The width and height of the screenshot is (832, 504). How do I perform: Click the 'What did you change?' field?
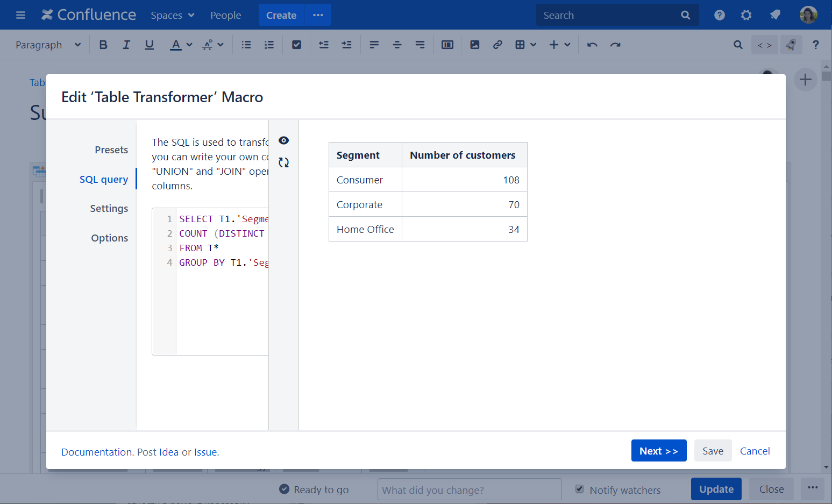point(469,490)
